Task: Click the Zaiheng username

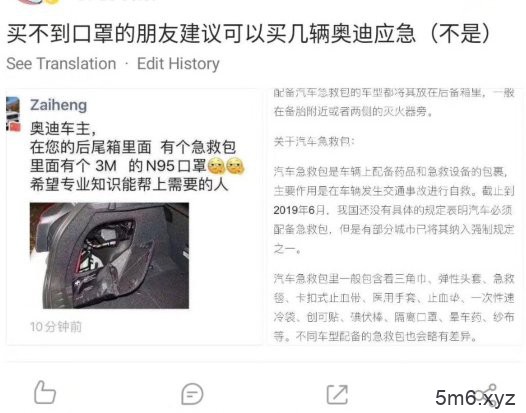Action: tap(58, 105)
